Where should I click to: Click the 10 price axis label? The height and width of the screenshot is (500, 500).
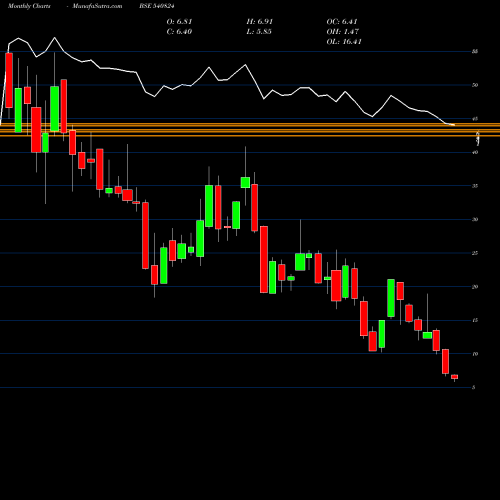coord(475,354)
